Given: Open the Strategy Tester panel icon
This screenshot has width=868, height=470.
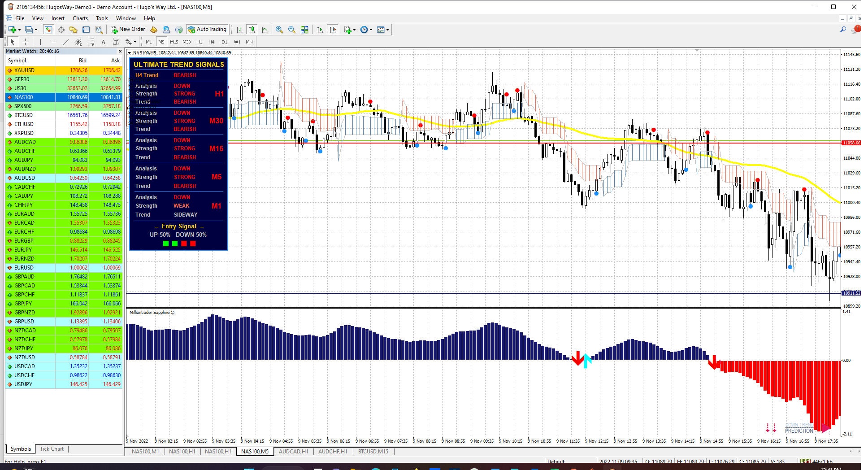Looking at the screenshot, I should click(x=99, y=30).
